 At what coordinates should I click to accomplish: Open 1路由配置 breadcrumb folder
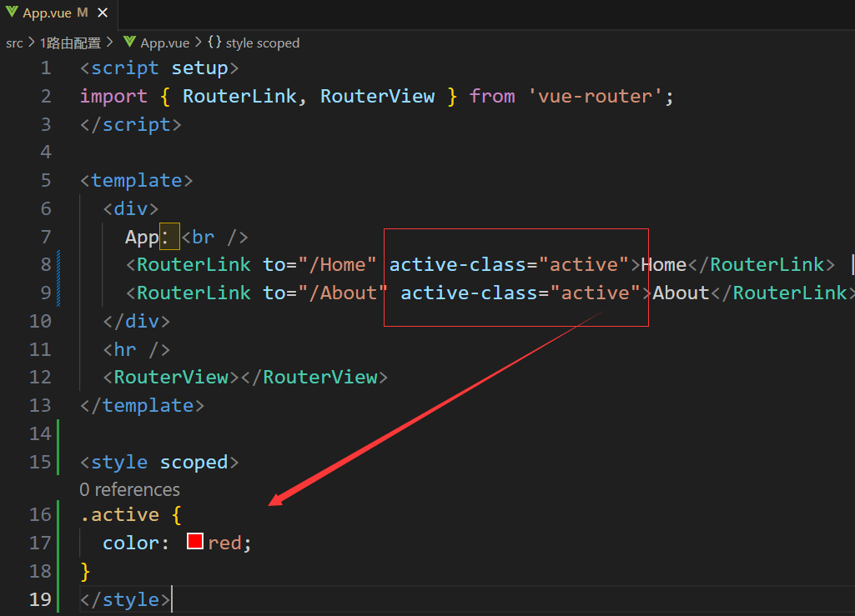70,43
